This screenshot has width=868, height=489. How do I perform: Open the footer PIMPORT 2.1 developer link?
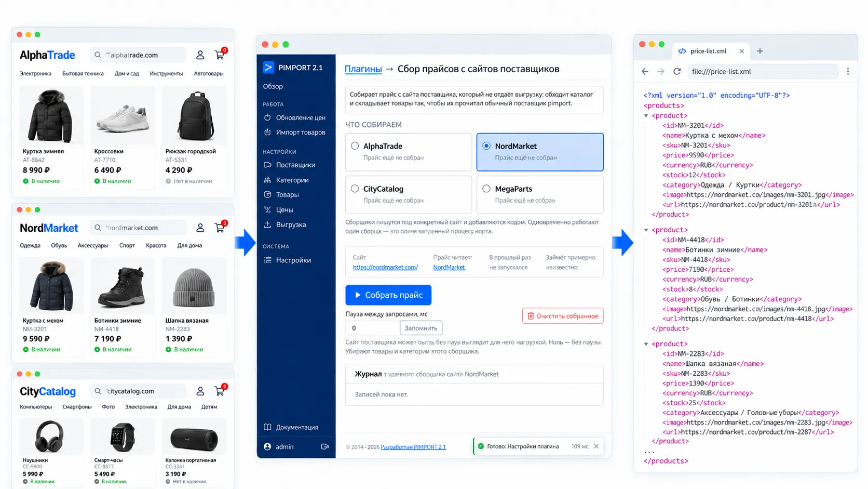413,447
